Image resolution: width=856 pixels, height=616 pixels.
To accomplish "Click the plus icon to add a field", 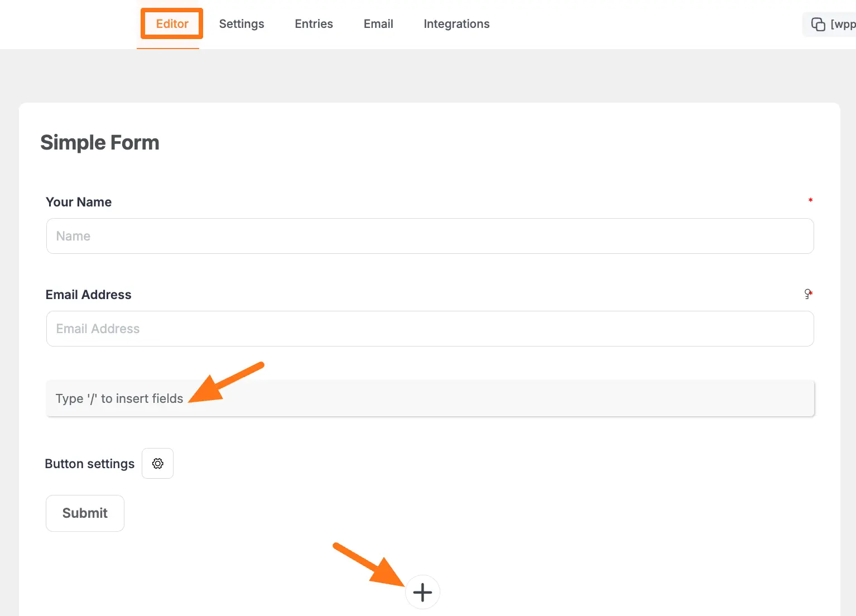I will tap(422, 592).
